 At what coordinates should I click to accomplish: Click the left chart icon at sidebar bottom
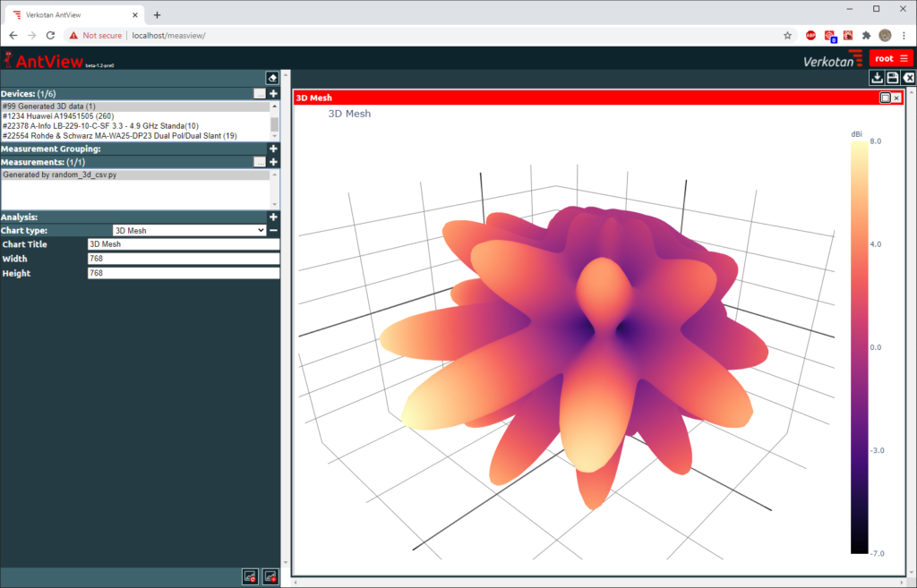[250, 576]
